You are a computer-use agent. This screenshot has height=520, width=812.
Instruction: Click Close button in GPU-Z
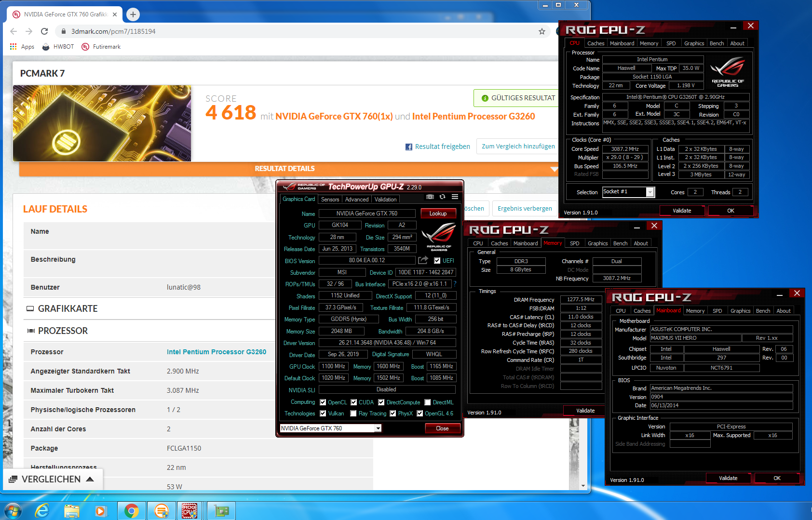(443, 428)
